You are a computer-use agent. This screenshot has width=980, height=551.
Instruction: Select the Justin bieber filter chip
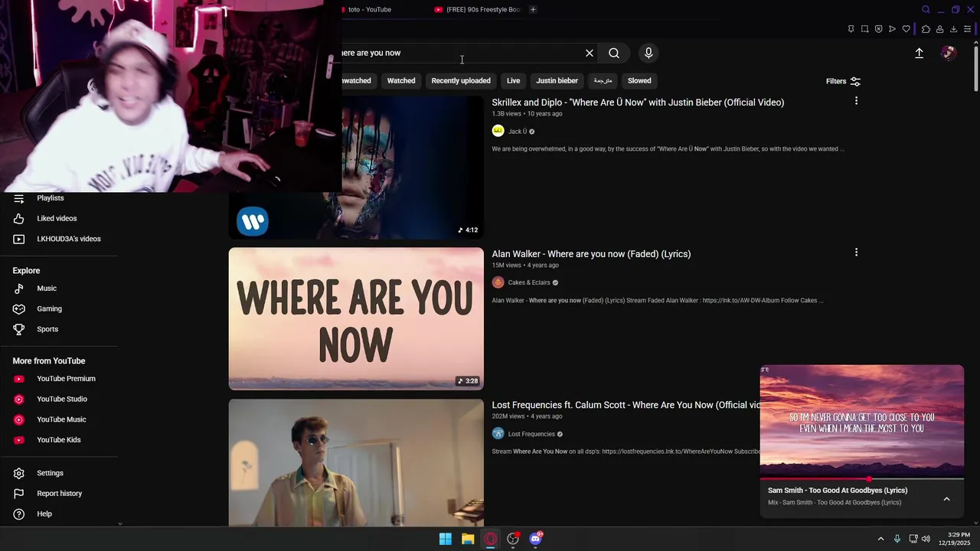(557, 80)
